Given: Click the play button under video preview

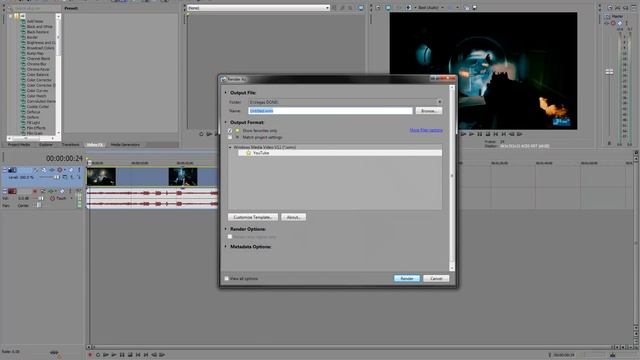Looking at the screenshot, I should coord(471,134).
